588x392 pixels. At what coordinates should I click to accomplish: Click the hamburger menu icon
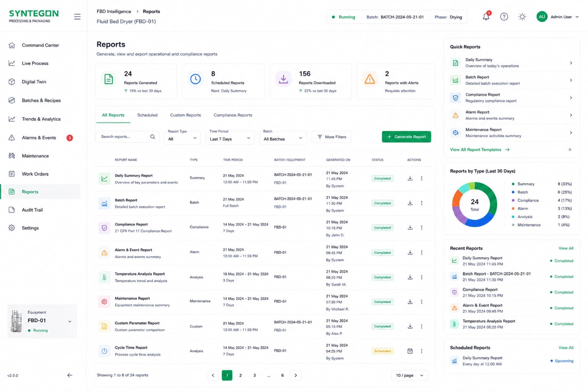(77, 17)
